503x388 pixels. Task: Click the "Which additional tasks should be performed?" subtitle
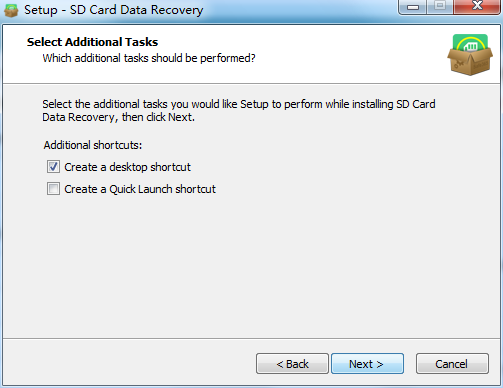point(149,58)
